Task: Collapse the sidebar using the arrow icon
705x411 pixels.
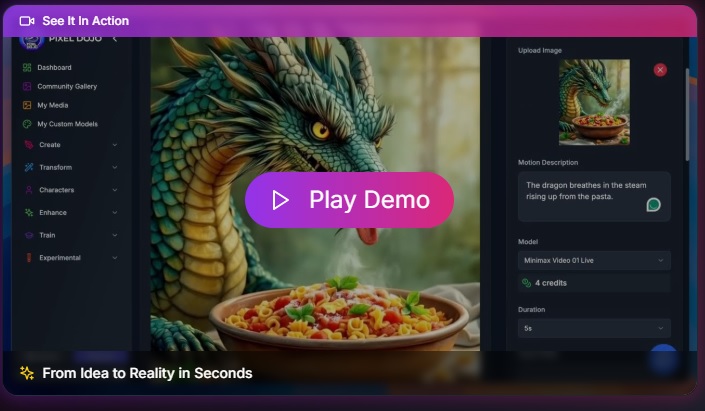Action: point(114,39)
